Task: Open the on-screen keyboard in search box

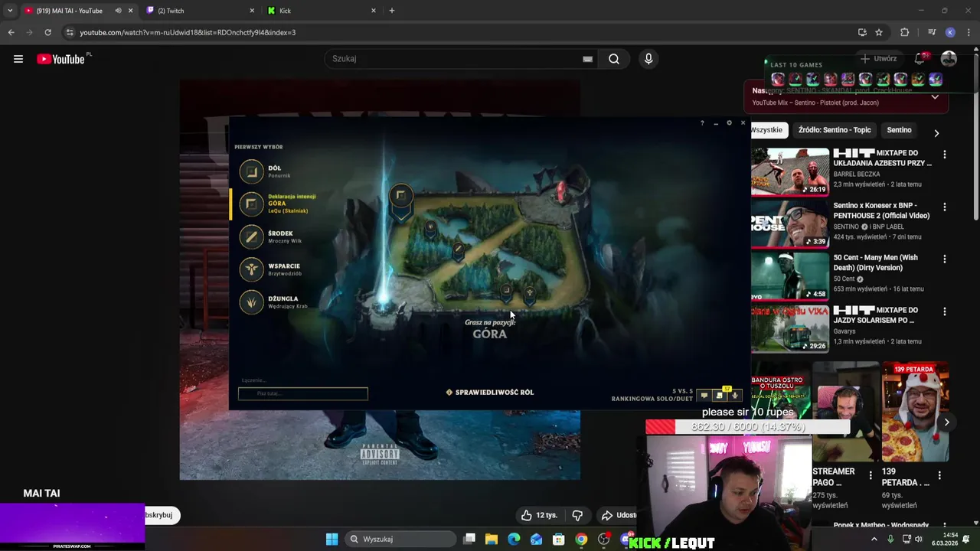Action: point(587,59)
